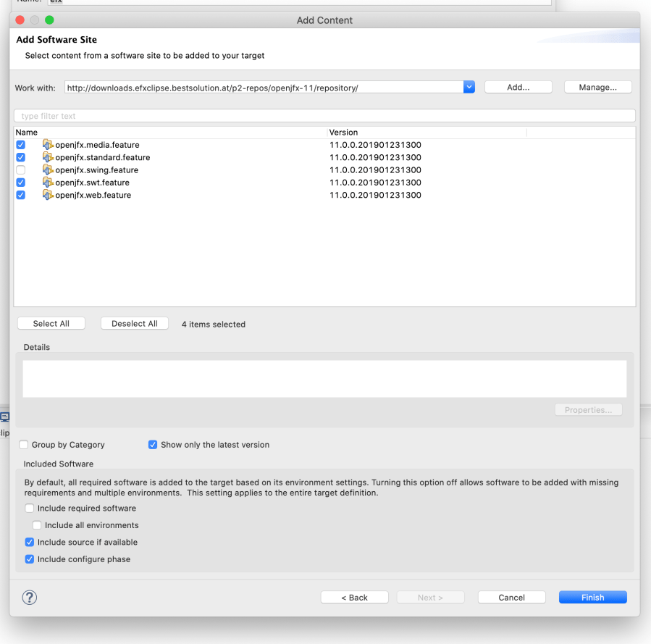This screenshot has height=644, width=651.
Task: Enable Include required software option
Action: (x=30, y=509)
